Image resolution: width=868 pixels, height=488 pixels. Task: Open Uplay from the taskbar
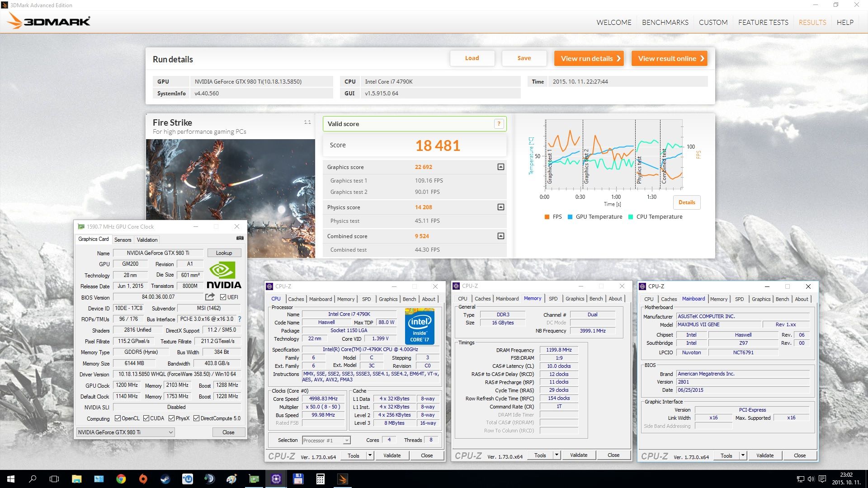coord(187,479)
